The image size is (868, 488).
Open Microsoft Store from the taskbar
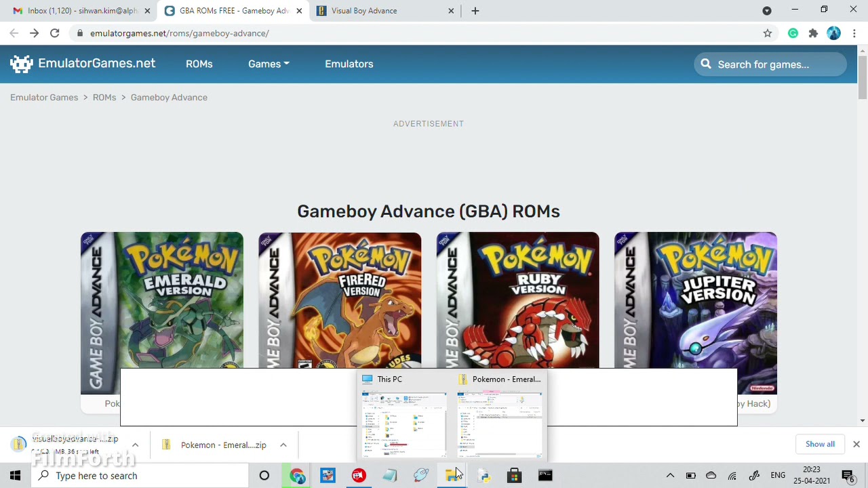click(514, 476)
